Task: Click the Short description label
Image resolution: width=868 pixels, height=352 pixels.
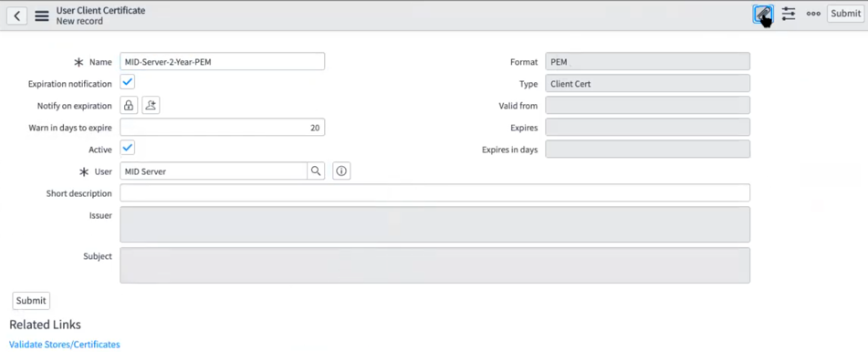Action: coord(79,193)
